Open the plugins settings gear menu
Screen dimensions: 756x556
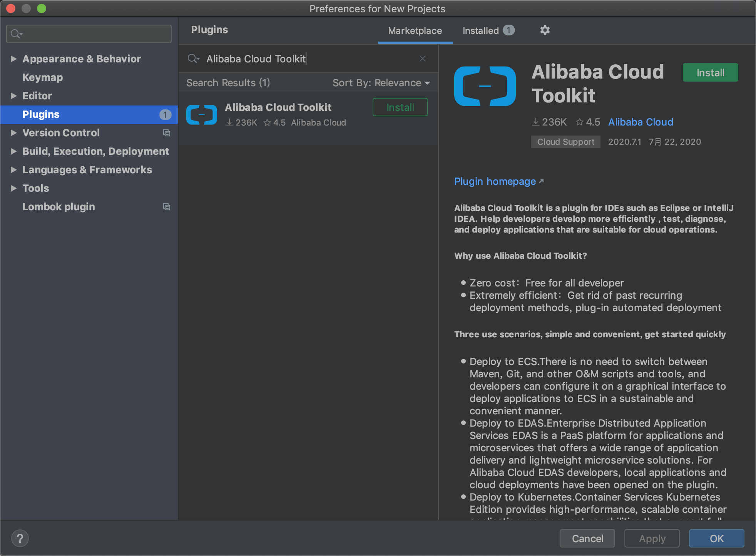pyautogui.click(x=545, y=30)
